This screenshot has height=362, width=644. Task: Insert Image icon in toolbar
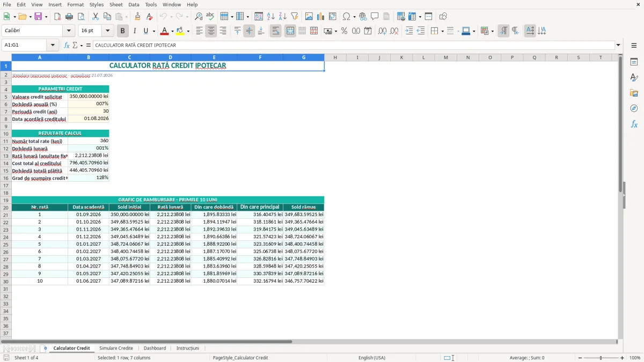309,17
